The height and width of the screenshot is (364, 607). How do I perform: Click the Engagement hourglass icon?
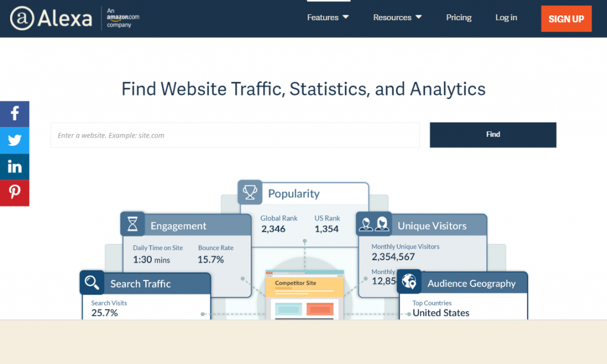pyautogui.click(x=132, y=224)
